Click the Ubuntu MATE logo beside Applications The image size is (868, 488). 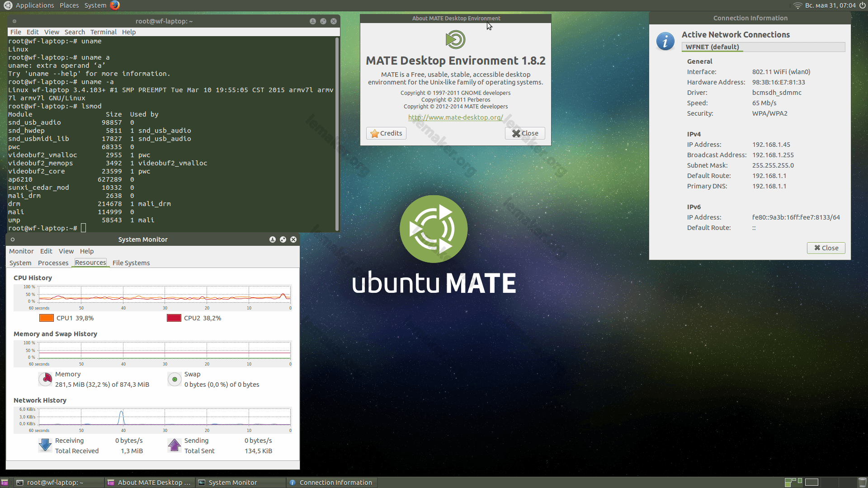tap(8, 5)
